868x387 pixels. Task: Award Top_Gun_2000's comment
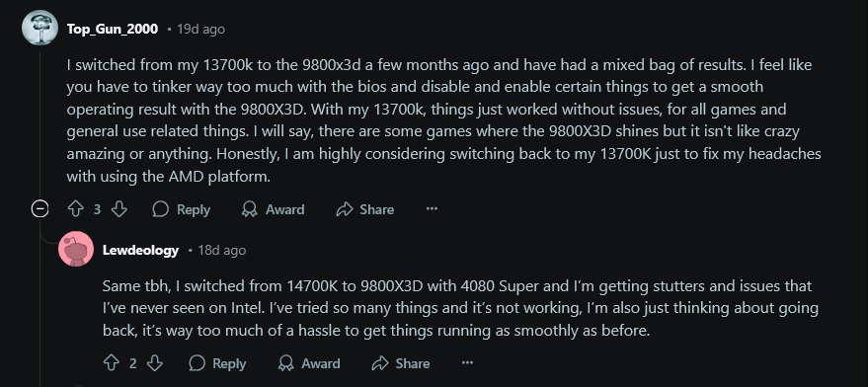(274, 209)
